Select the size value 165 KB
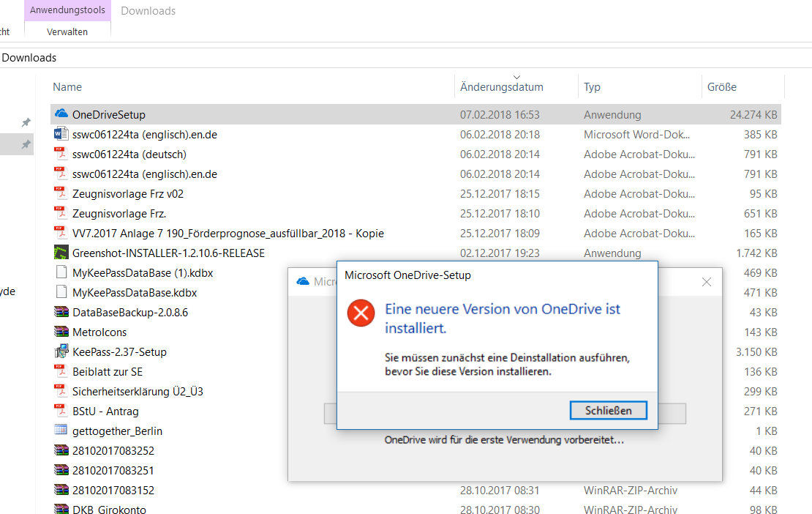This screenshot has height=514, width=812. tap(761, 234)
